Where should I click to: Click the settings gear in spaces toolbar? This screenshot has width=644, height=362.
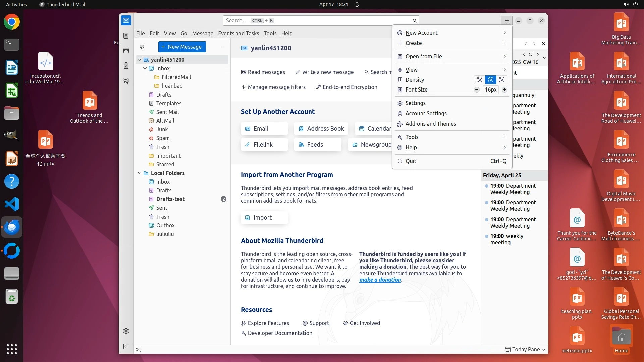126,331
